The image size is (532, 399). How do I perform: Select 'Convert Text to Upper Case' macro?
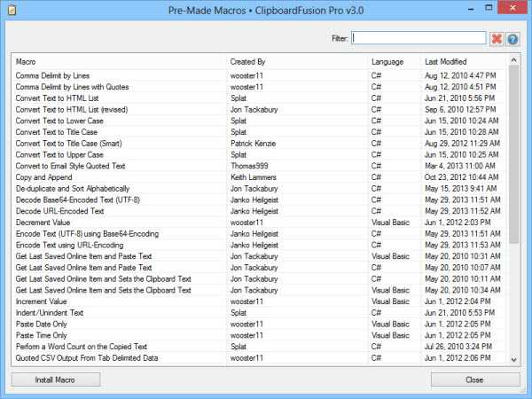pyautogui.click(x=260, y=154)
